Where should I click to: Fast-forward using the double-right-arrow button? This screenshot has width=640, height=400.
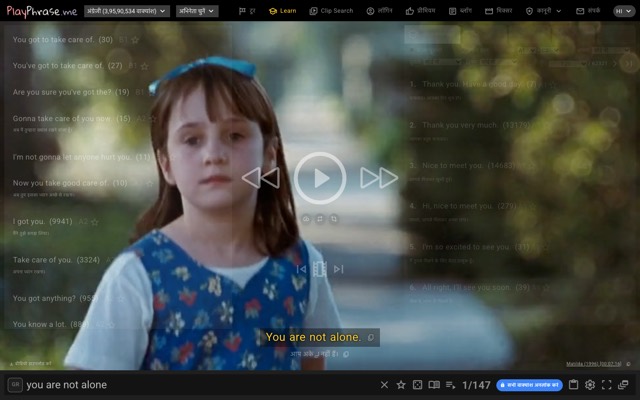(379, 178)
